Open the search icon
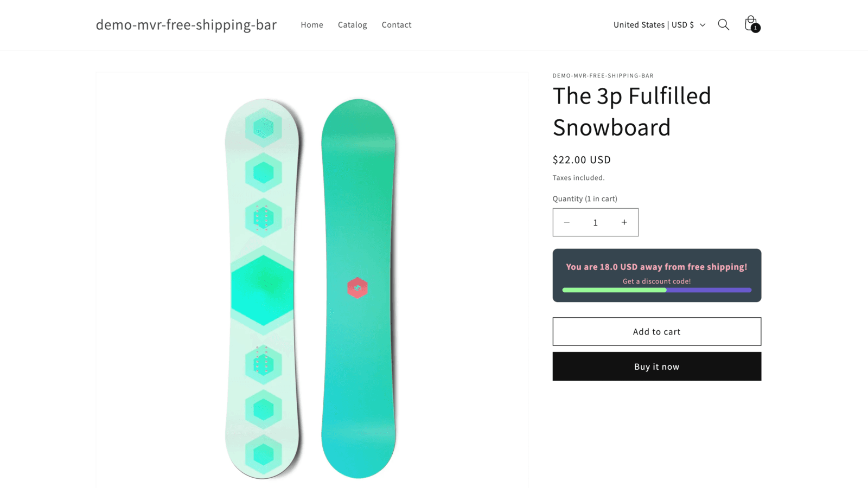Screen dimensions: 868x488 click(724, 24)
